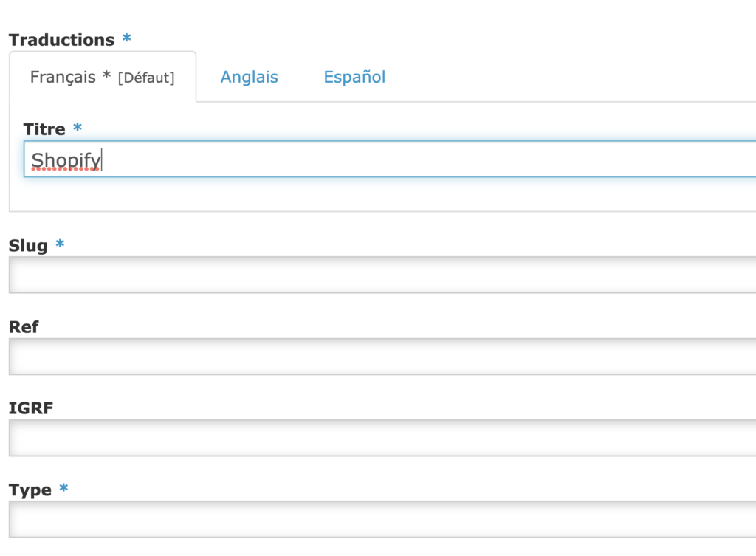Switch to the Español translation tab

(354, 77)
